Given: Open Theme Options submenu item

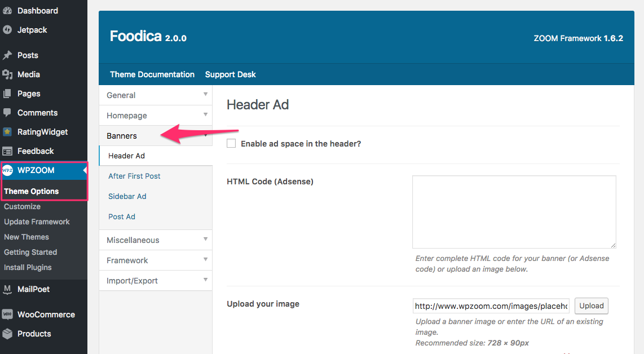Looking at the screenshot, I should coord(31,191).
